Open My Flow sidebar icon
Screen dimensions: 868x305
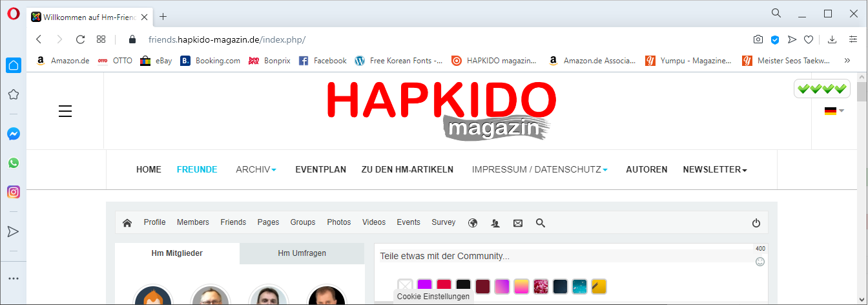[13, 231]
